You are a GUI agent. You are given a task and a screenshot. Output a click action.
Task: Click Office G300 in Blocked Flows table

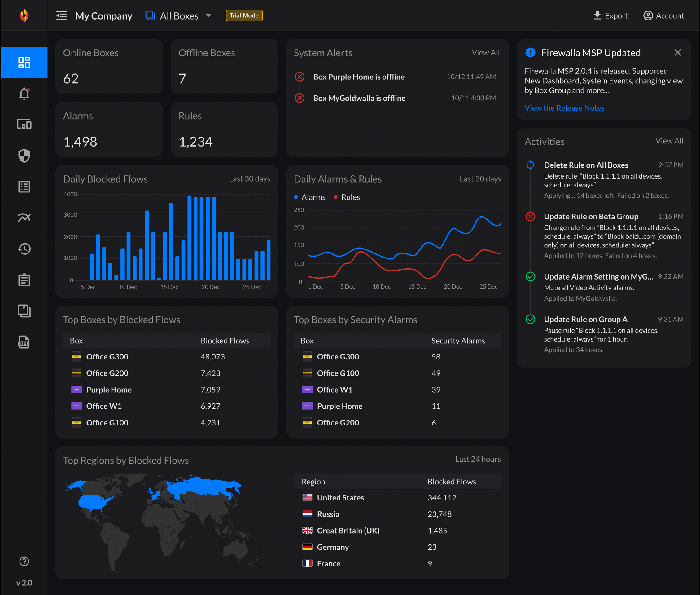[x=107, y=356]
